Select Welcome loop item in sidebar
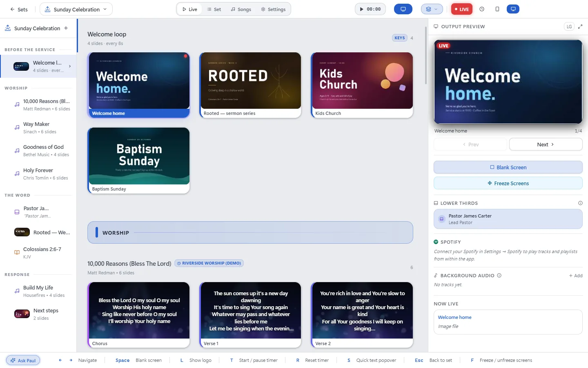Image resolution: width=588 pixels, height=368 pixels. coord(38,66)
